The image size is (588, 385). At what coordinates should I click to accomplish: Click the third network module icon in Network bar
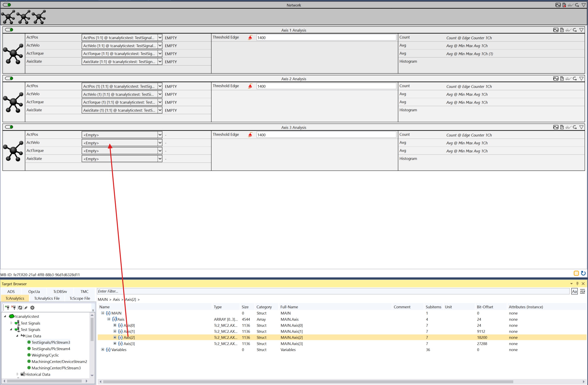(39, 17)
